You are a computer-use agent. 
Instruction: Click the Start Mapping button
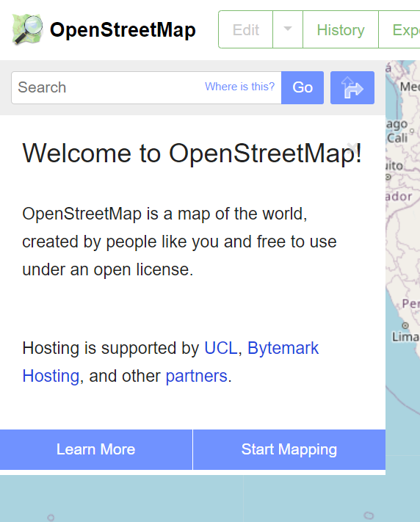pyautogui.click(x=289, y=449)
